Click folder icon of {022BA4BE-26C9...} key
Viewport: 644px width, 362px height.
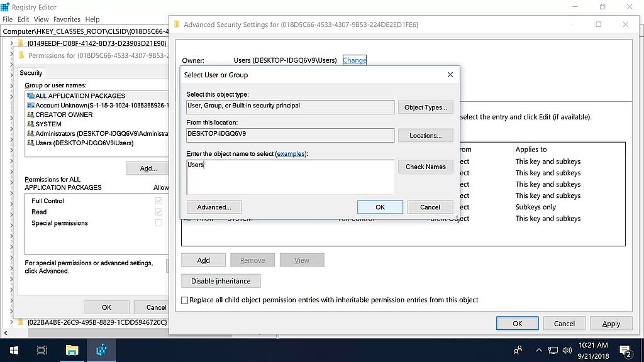[x=21, y=322]
